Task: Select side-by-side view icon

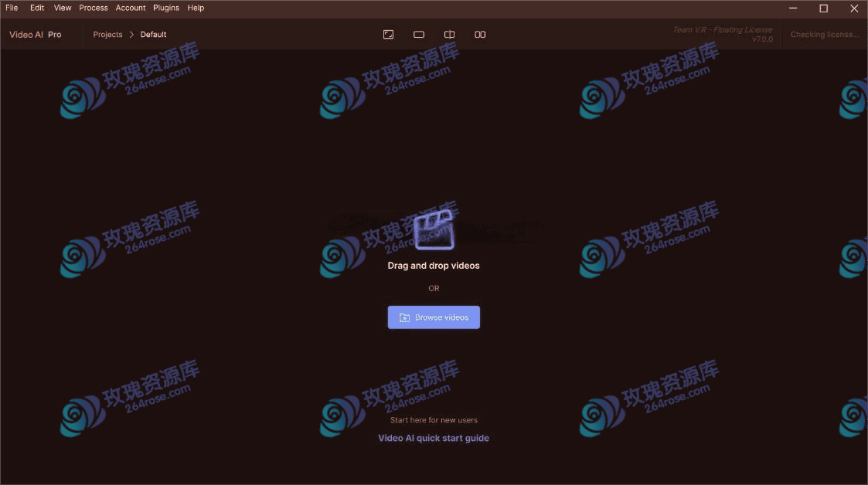Action: click(480, 34)
